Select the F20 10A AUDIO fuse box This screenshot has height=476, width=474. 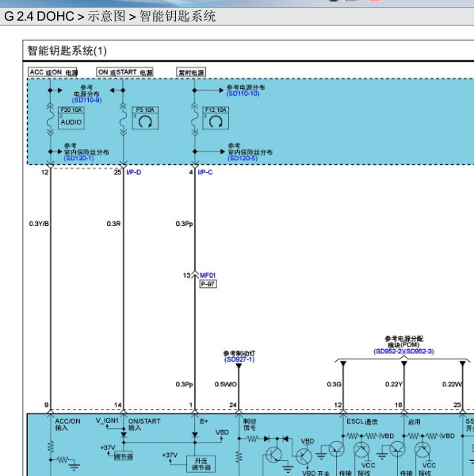click(x=71, y=117)
